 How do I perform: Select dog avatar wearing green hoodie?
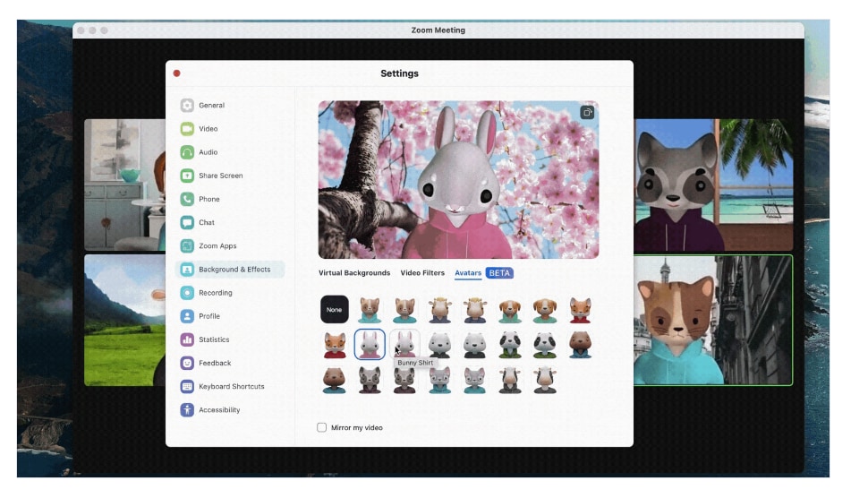point(510,310)
